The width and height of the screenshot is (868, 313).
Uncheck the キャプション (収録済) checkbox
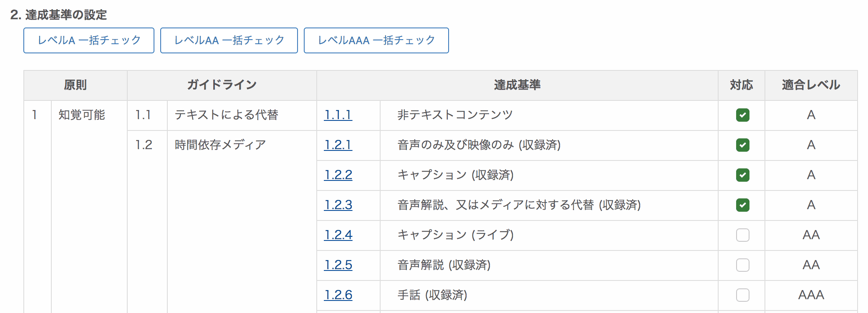point(742,175)
